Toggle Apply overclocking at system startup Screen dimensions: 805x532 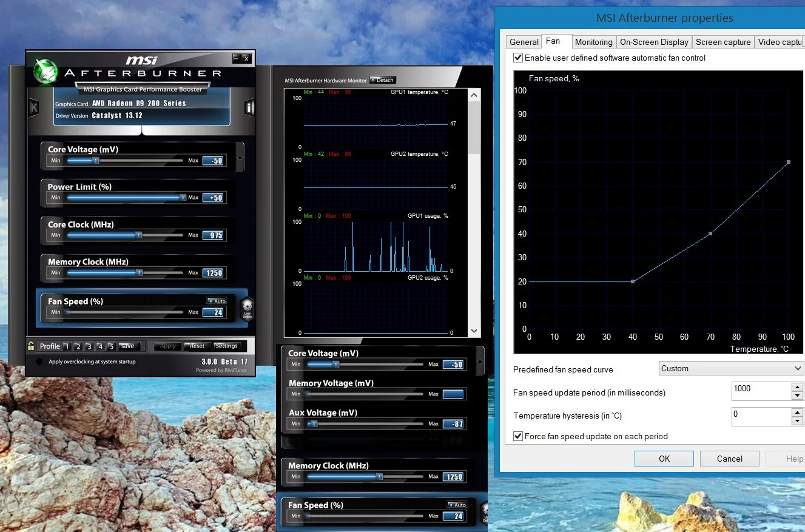(x=39, y=362)
